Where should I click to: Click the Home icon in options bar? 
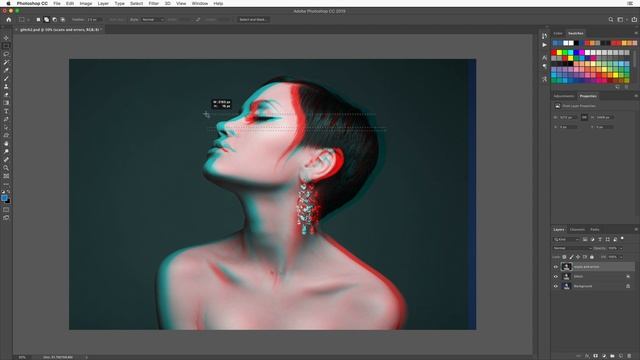9,19
